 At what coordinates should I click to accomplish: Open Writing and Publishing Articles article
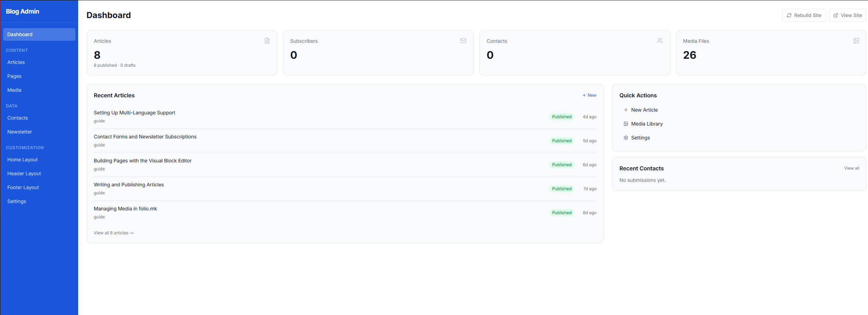pyautogui.click(x=129, y=185)
